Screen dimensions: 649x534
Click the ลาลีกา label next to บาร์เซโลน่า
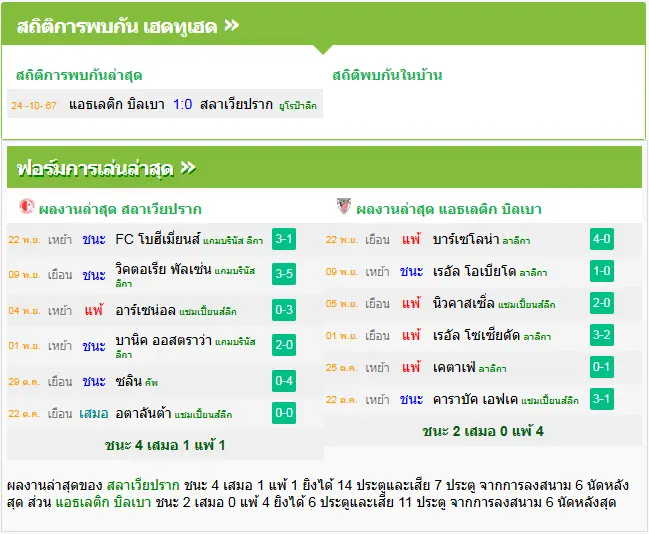point(516,241)
